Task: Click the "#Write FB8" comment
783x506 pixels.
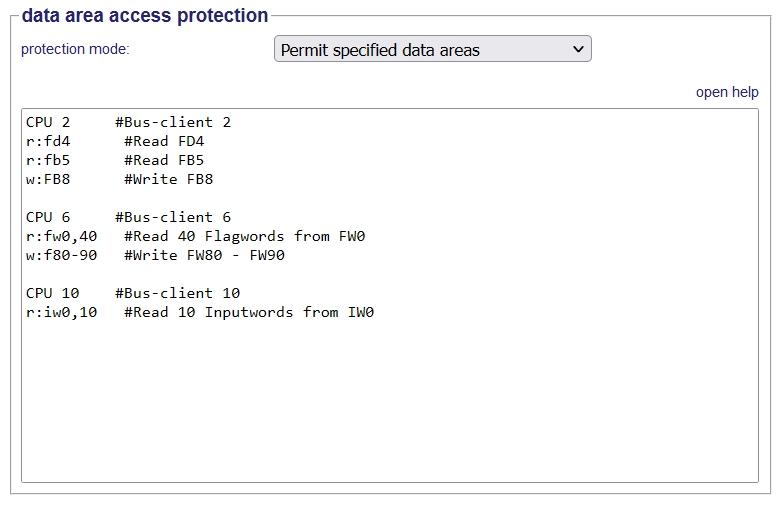Action: (x=169, y=180)
